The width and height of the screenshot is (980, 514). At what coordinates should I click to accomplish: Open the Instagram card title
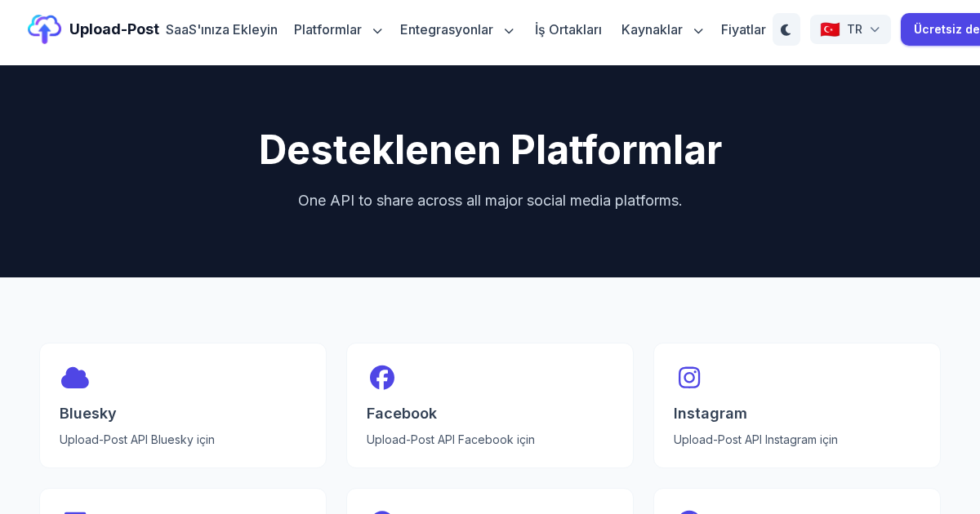[710, 413]
